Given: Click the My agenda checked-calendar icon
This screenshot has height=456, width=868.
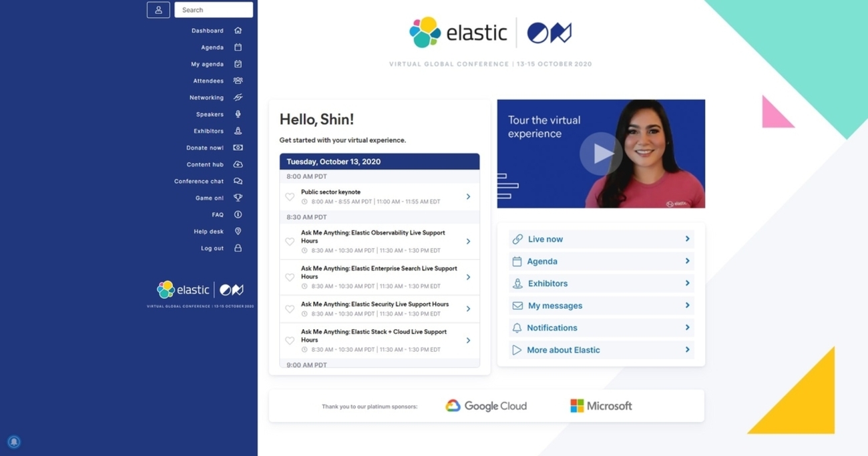Looking at the screenshot, I should click(238, 64).
